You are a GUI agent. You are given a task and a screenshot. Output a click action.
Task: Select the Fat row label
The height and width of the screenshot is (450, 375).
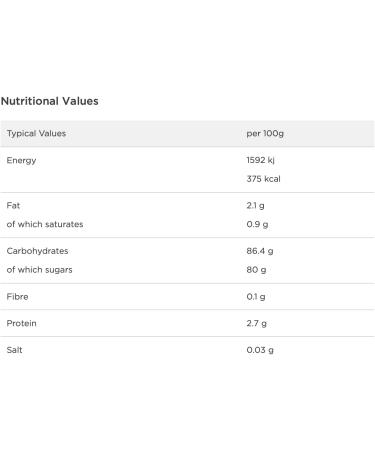(x=13, y=205)
